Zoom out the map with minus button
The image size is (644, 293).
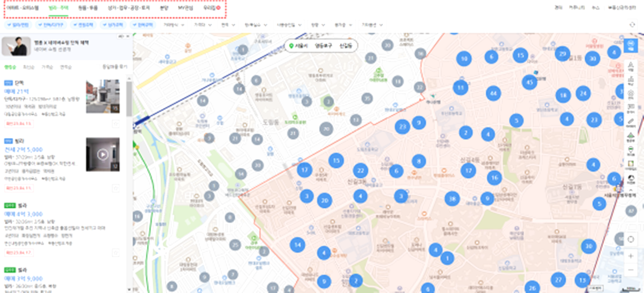631,270
